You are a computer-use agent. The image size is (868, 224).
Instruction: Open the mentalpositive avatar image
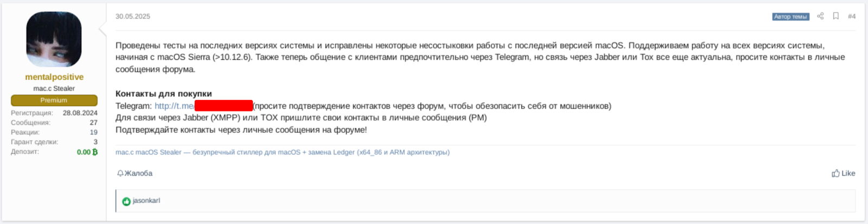pos(54,39)
